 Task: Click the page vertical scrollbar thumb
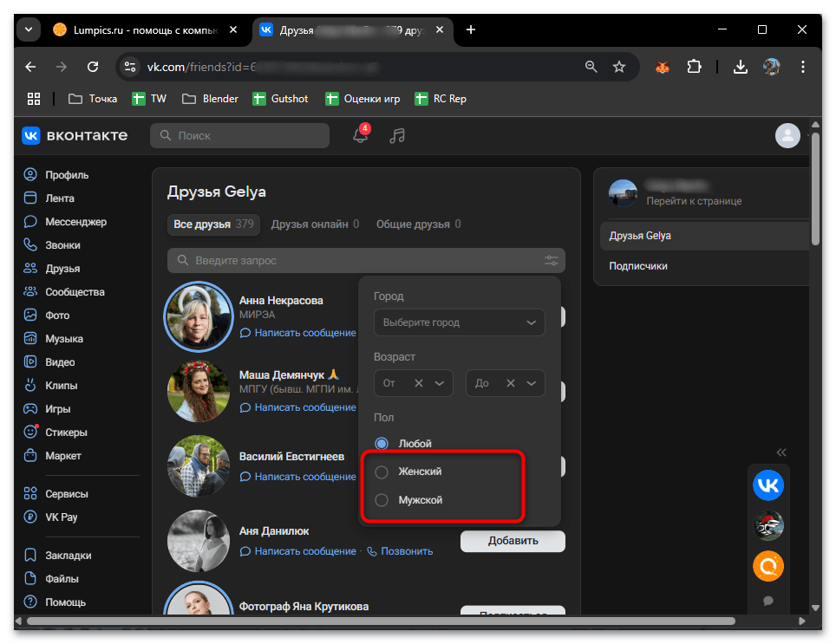tap(815, 189)
